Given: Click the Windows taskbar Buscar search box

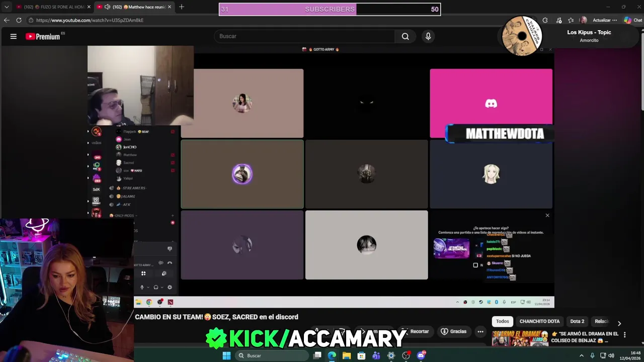Looking at the screenshot, I should 272,355.
